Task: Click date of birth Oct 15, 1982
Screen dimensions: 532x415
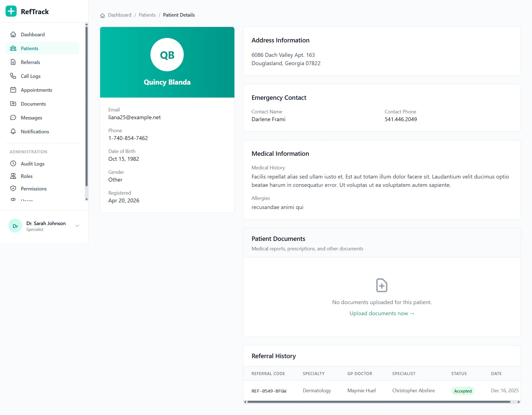Action: [124, 159]
